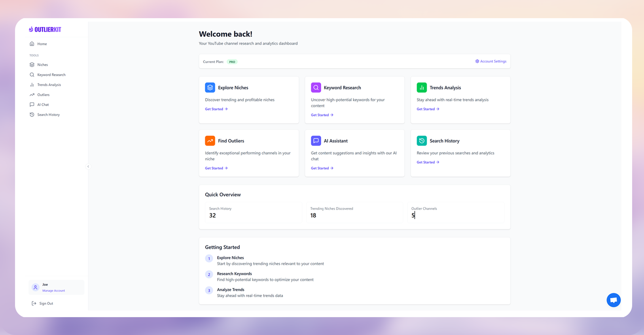Click Get Started under Trends Analysis
The height and width of the screenshot is (335, 644).
428,109
